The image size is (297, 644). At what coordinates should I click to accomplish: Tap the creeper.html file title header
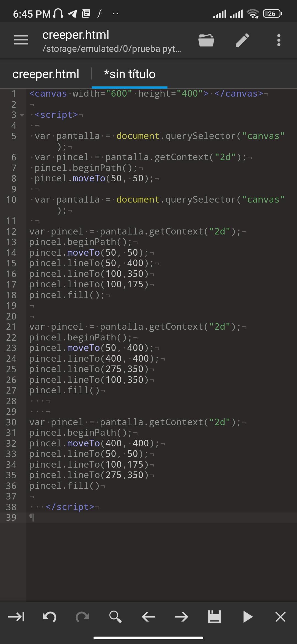pos(76,35)
